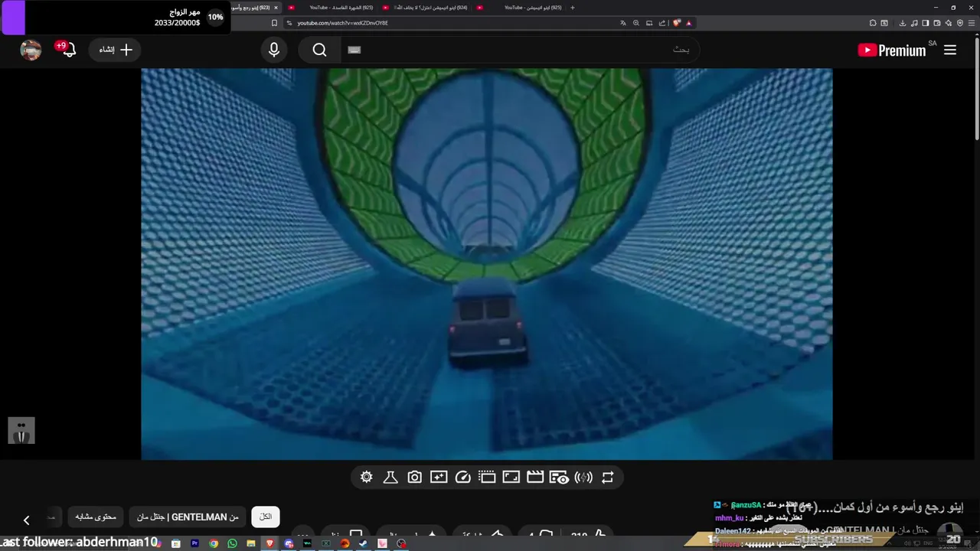Click the search magnifier button
The width and height of the screenshot is (980, 551).
click(319, 50)
